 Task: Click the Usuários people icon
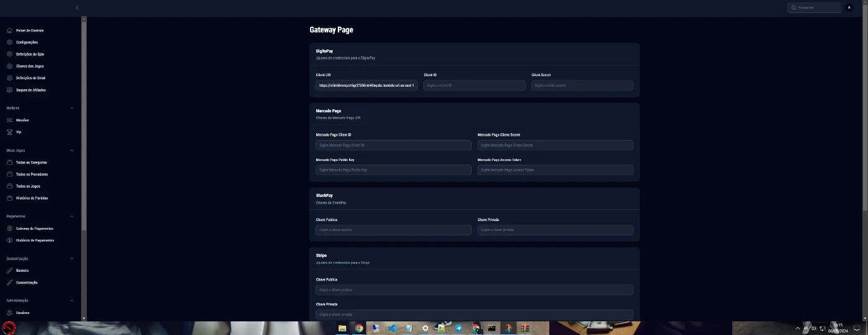click(10, 313)
